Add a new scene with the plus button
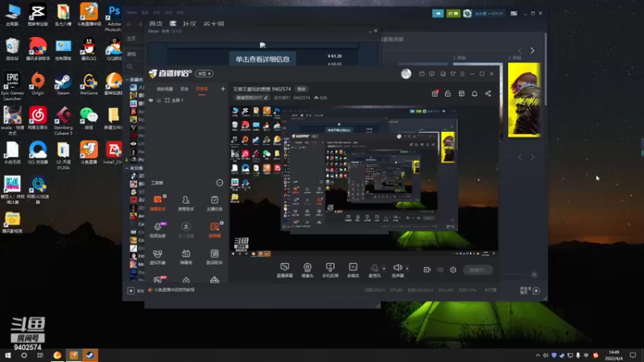Image resolution: width=644 pixels, height=362 pixels. 223,88
